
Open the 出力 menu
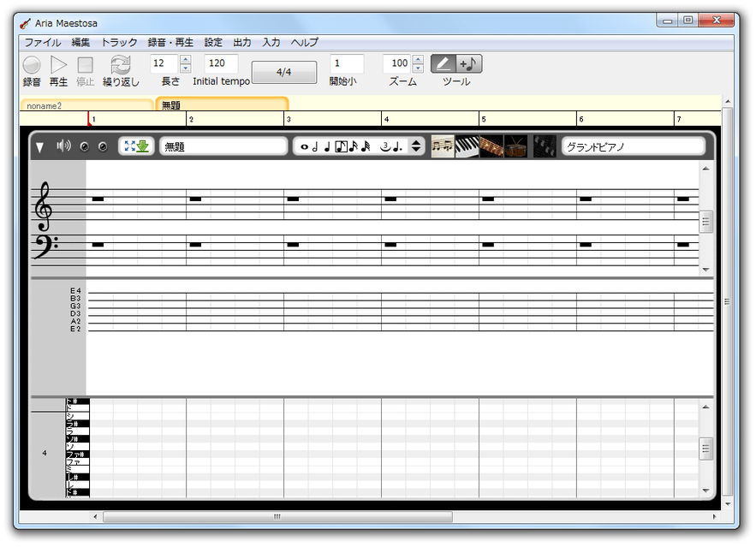(x=242, y=43)
